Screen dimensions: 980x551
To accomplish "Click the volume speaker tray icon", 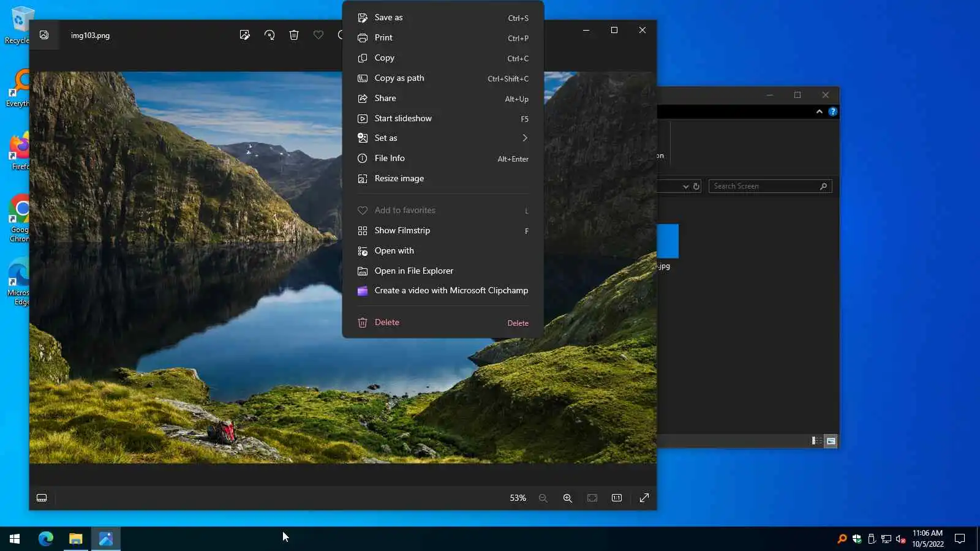I will coord(901,539).
